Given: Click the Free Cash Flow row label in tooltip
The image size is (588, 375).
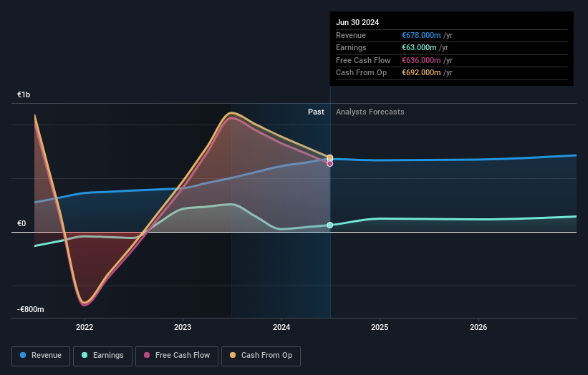Looking at the screenshot, I should (x=363, y=60).
